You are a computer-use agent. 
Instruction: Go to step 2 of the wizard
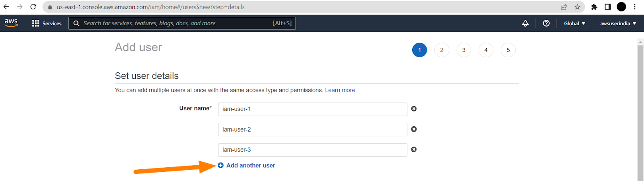click(x=442, y=50)
